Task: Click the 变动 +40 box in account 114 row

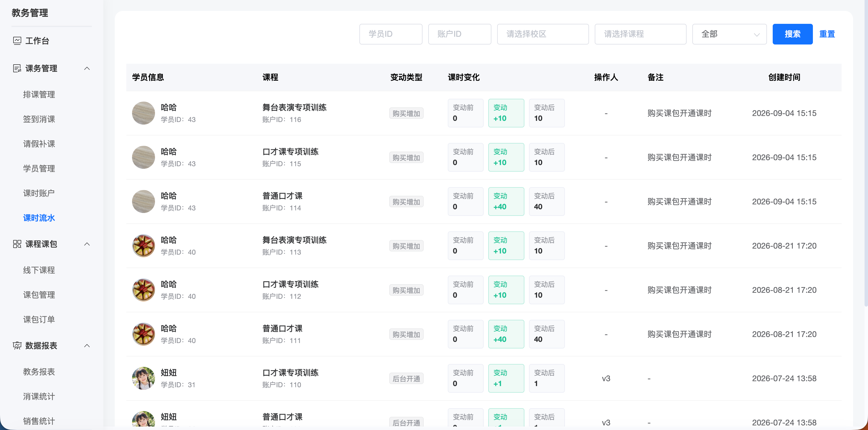Action: pos(506,202)
